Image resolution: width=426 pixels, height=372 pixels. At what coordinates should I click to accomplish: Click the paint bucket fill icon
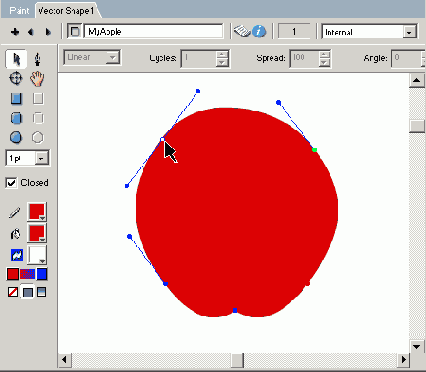15,234
